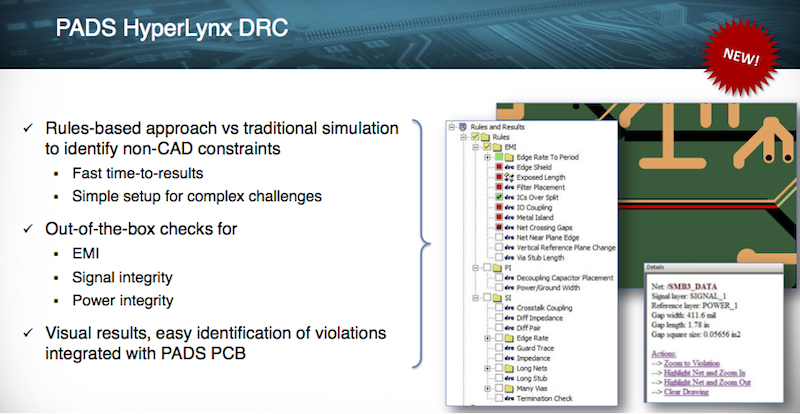This screenshot has width=800, height=414.
Task: Click the SI folder icon
Action: pos(496,298)
